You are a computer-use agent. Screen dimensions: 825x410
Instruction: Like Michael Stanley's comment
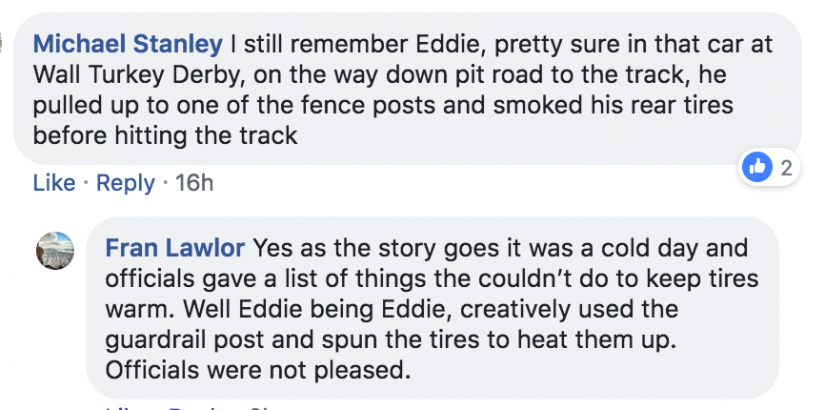click(54, 183)
